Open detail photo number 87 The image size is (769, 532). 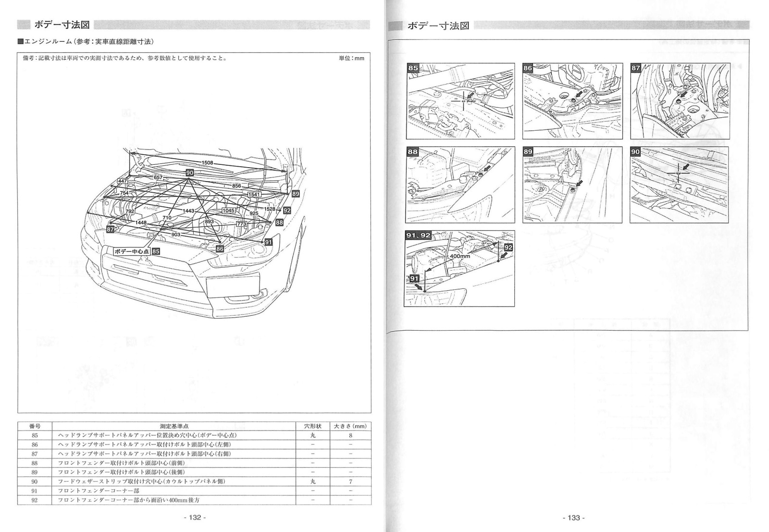coord(679,101)
